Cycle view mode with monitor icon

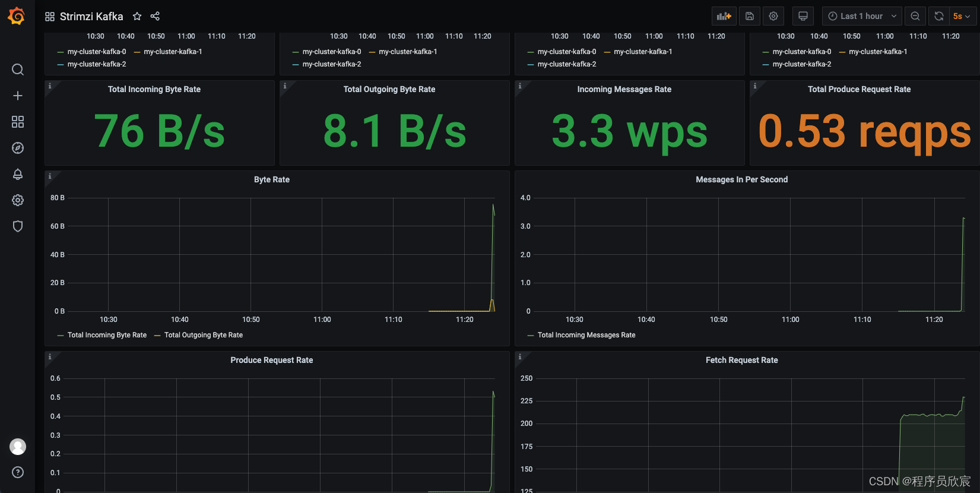[x=803, y=16]
